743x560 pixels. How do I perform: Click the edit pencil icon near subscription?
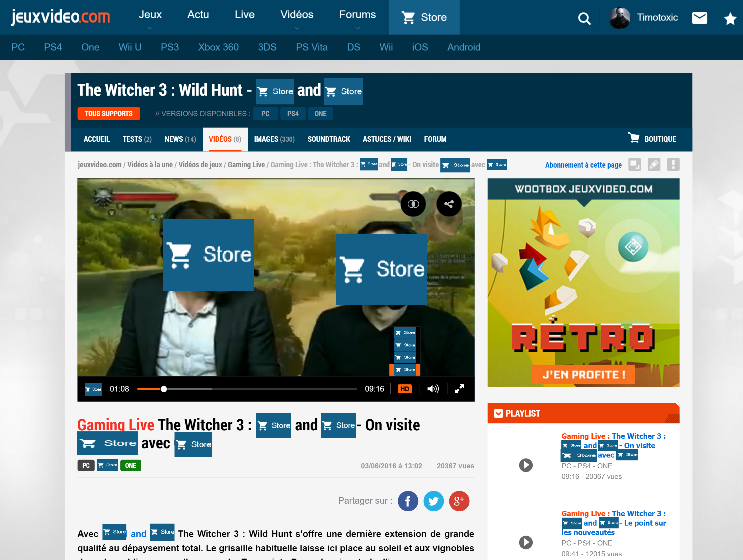(654, 164)
